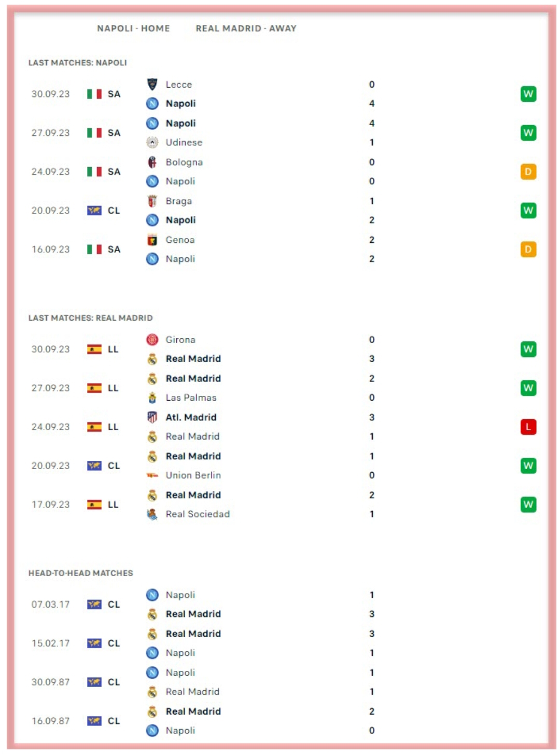Click the Girona club crest icon

pos(152,339)
